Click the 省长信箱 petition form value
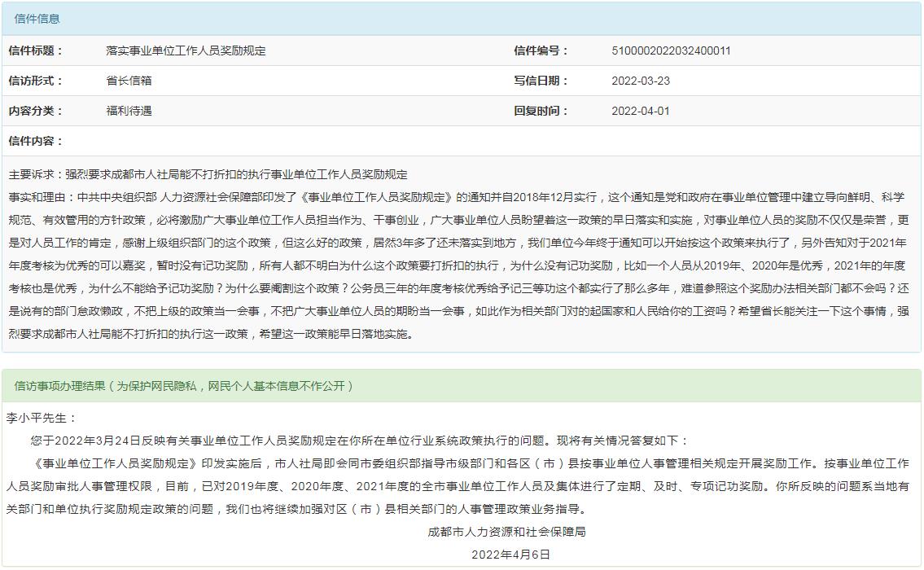 point(129,81)
